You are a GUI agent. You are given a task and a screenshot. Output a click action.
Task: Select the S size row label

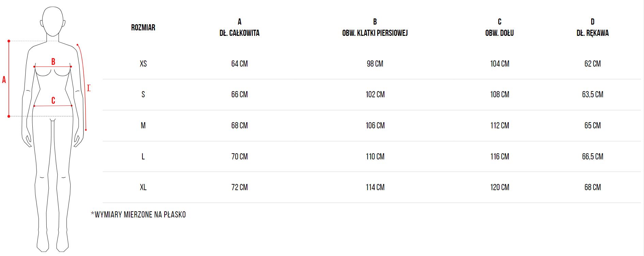click(143, 95)
